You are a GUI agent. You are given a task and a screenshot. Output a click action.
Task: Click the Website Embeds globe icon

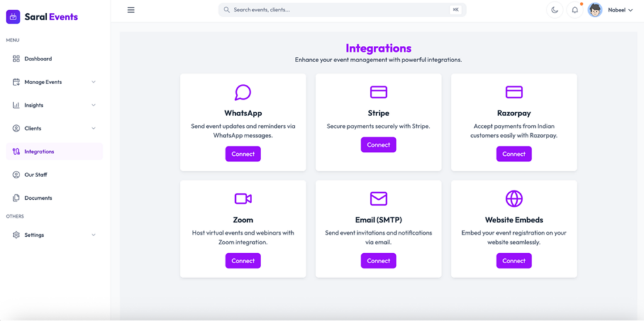click(514, 199)
